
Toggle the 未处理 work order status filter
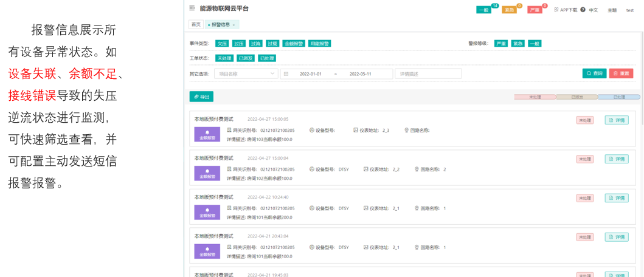click(x=224, y=58)
